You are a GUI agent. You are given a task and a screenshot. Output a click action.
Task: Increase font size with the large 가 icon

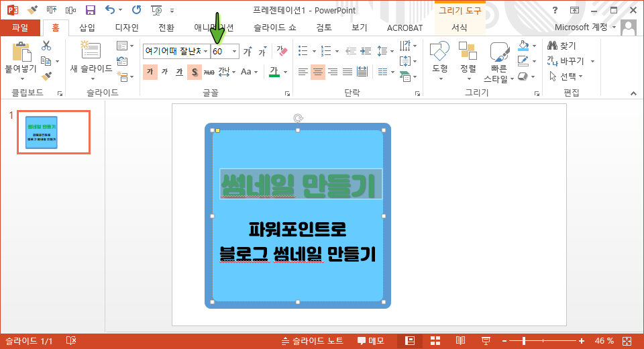click(248, 52)
